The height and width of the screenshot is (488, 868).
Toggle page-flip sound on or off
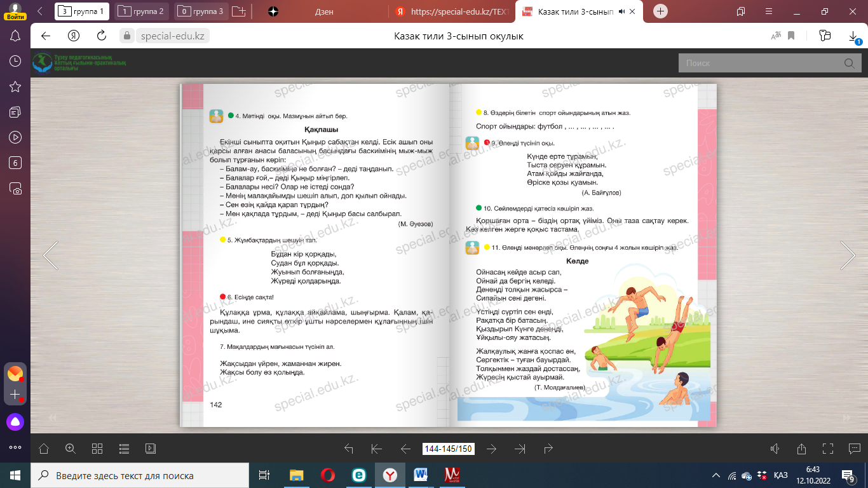[x=775, y=449]
